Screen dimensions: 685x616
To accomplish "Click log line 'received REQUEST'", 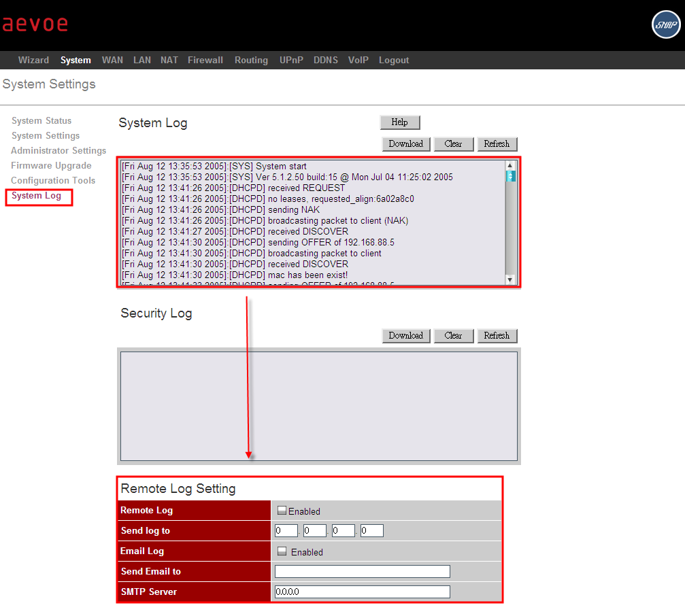I will pos(233,188).
